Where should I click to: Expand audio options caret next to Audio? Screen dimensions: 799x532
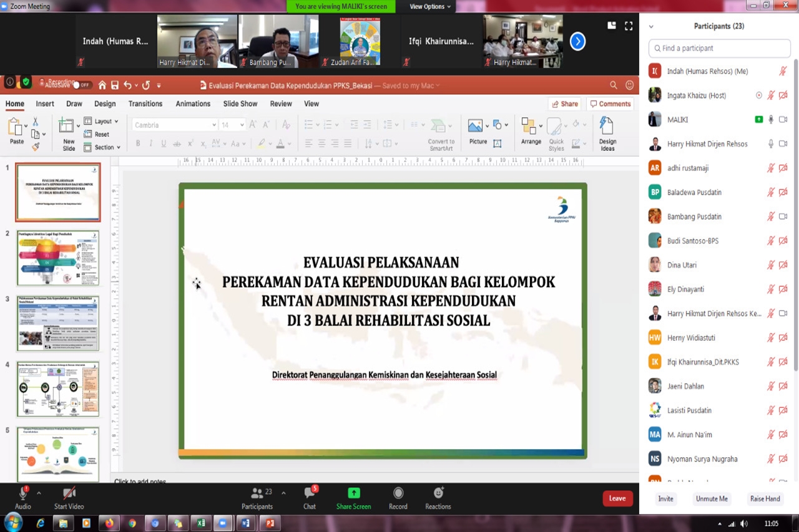coord(39,493)
